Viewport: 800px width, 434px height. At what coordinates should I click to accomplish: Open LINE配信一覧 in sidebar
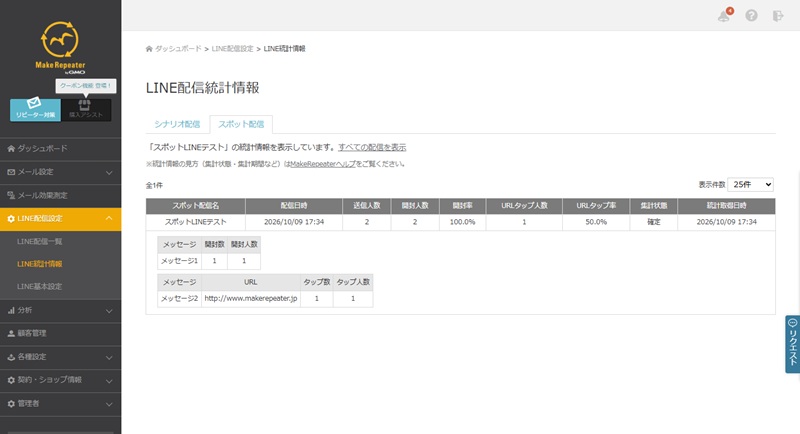[x=40, y=242]
